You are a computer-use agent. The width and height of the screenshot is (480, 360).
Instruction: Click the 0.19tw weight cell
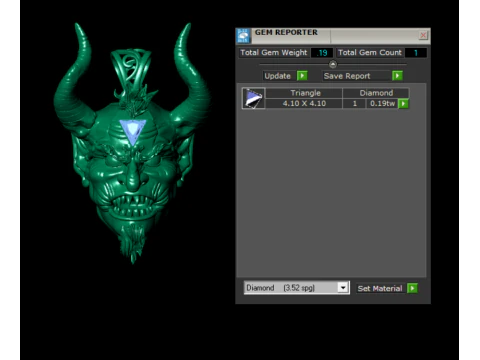(382, 104)
